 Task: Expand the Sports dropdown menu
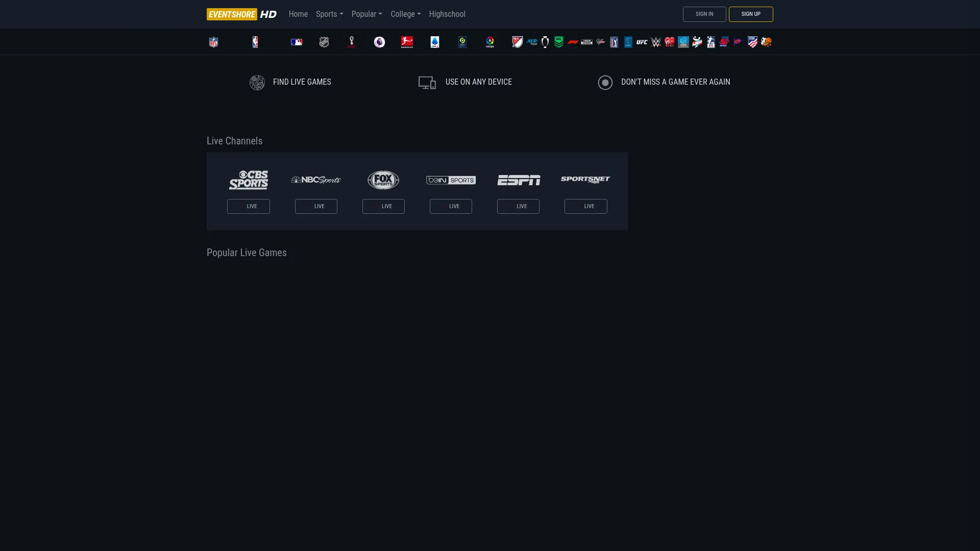point(329,14)
